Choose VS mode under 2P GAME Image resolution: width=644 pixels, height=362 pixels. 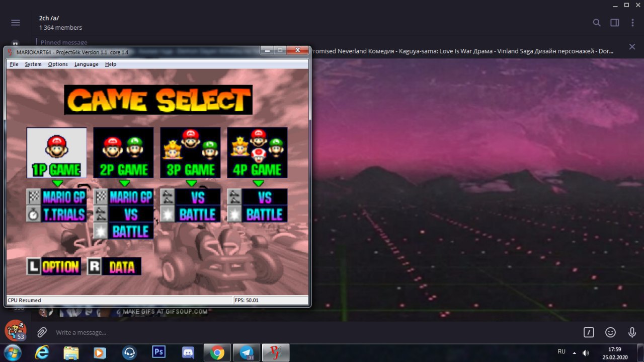click(x=131, y=214)
